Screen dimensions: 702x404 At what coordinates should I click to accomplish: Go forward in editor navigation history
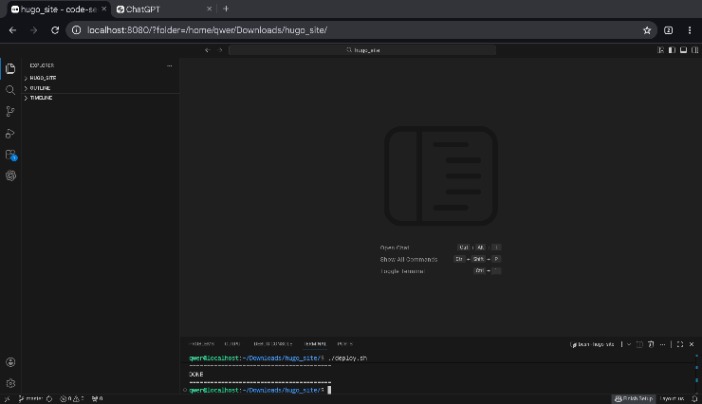(x=220, y=50)
